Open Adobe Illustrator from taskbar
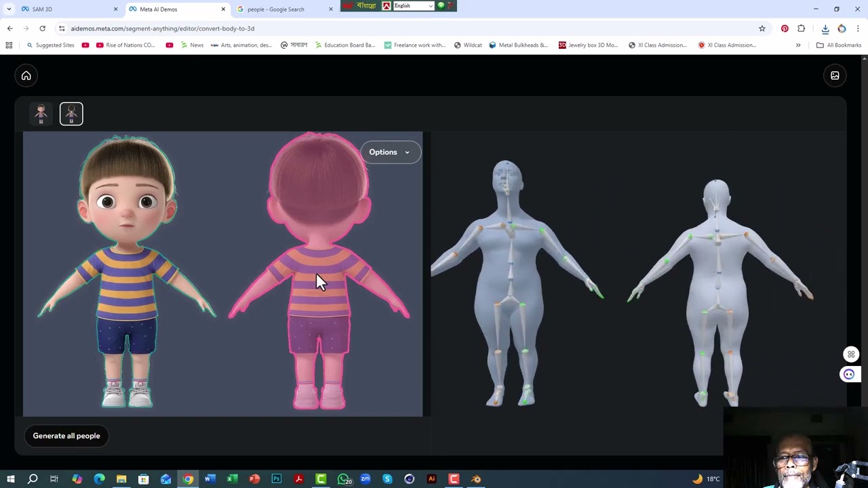The width and height of the screenshot is (868, 488). 431,479
